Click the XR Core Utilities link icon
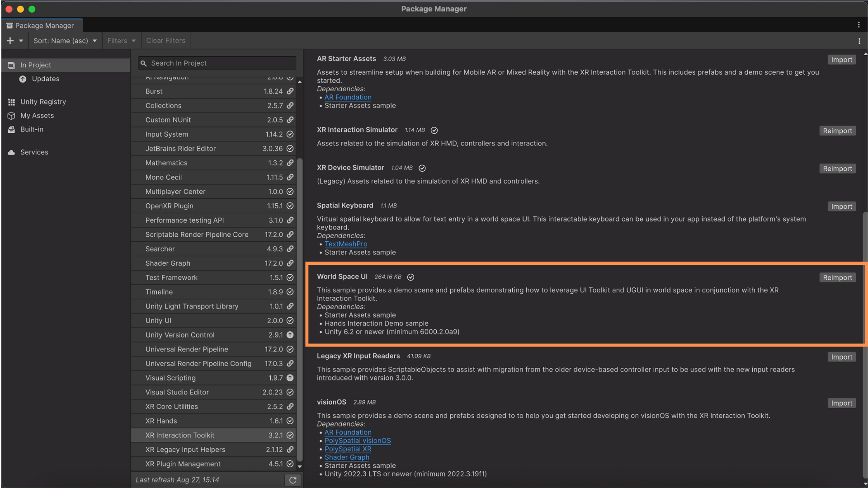868x488 pixels. tap(290, 407)
